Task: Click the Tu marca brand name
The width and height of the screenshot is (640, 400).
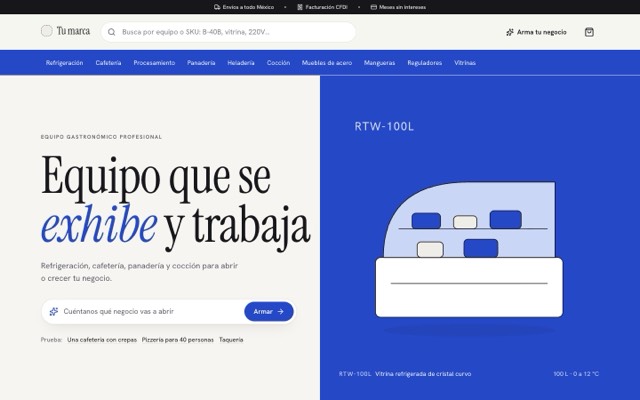Action: [73, 31]
